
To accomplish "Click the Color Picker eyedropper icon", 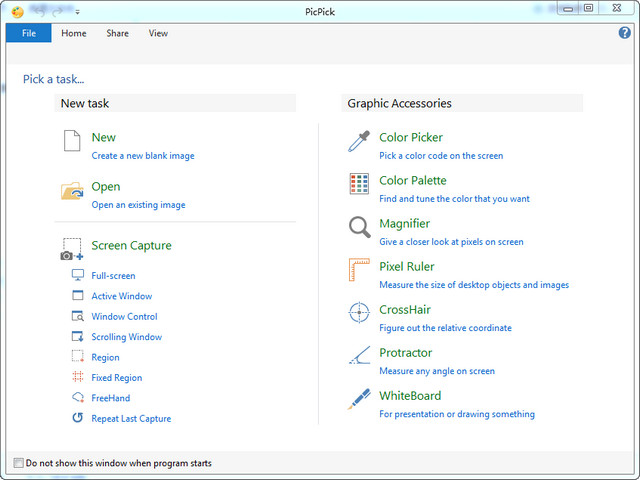I will [x=358, y=142].
